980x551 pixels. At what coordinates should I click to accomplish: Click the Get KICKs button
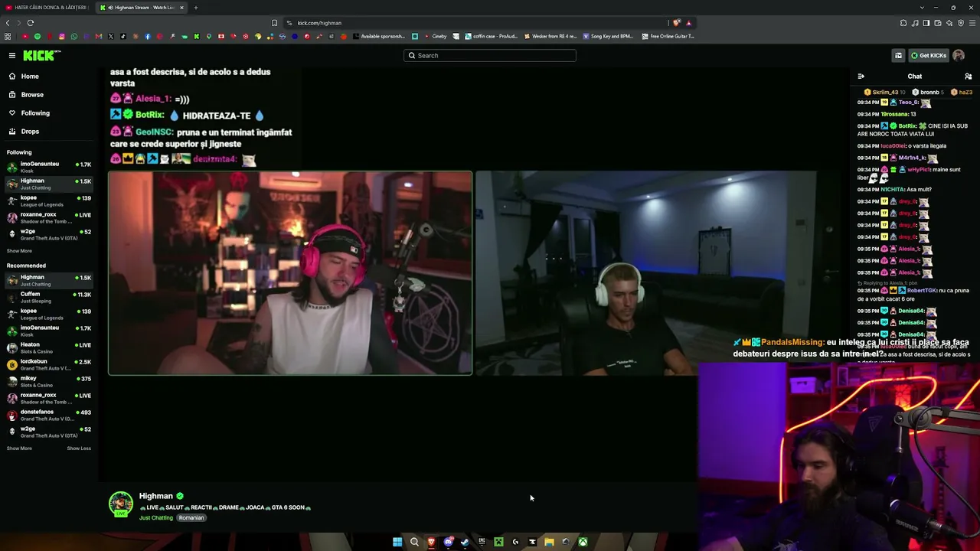click(x=928, y=55)
